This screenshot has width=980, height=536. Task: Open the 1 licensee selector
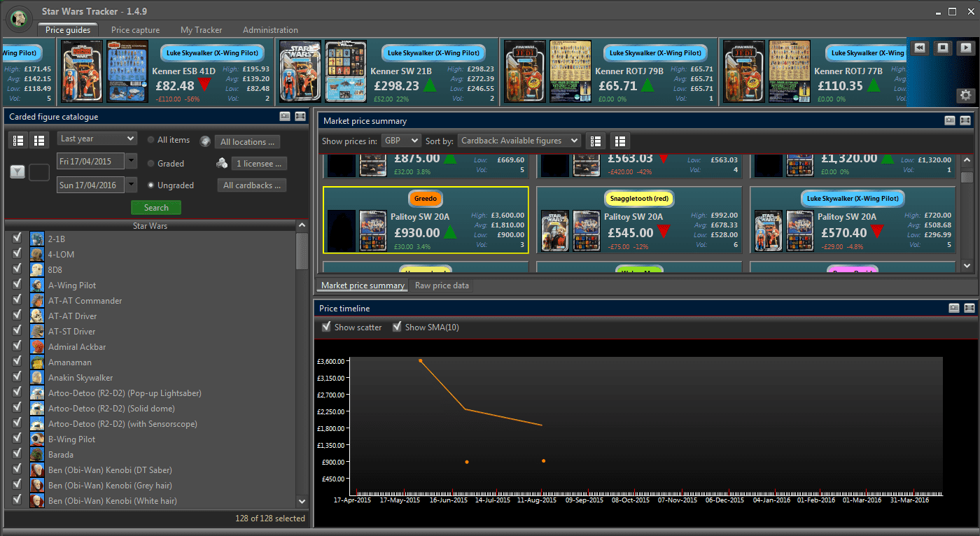pyautogui.click(x=259, y=163)
